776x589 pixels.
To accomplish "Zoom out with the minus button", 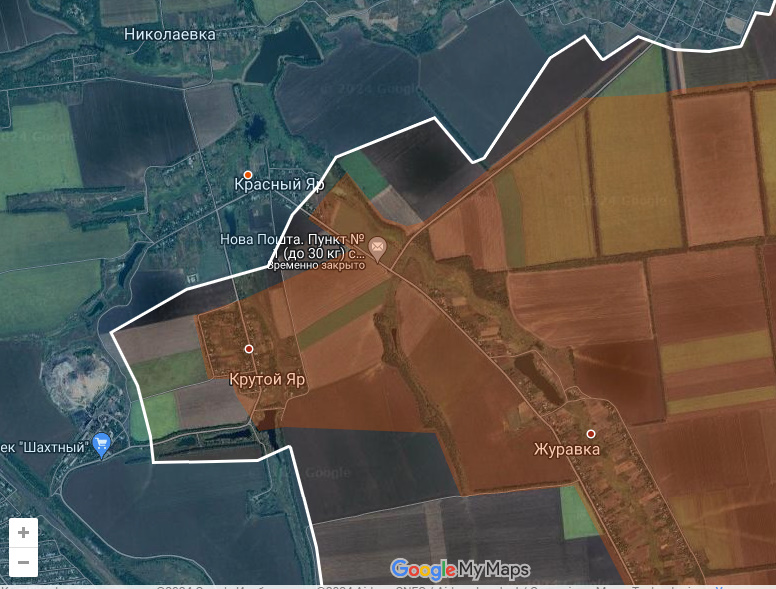I will click(22, 564).
